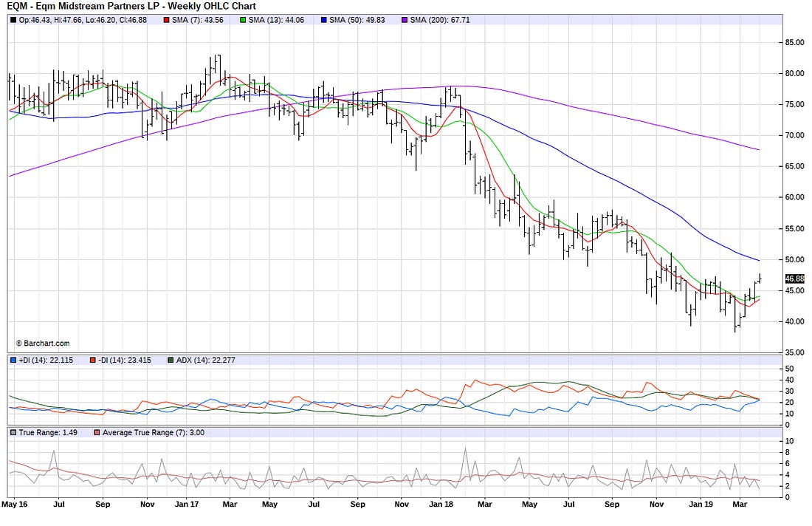Image resolution: width=812 pixels, height=526 pixels.
Task: Click the 40.00 price axis label
Action: pos(794,322)
